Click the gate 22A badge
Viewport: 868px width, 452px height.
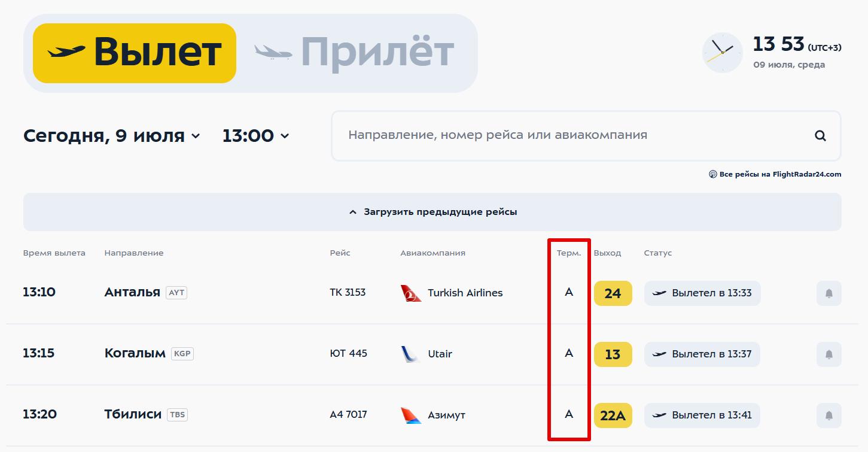[x=613, y=415]
